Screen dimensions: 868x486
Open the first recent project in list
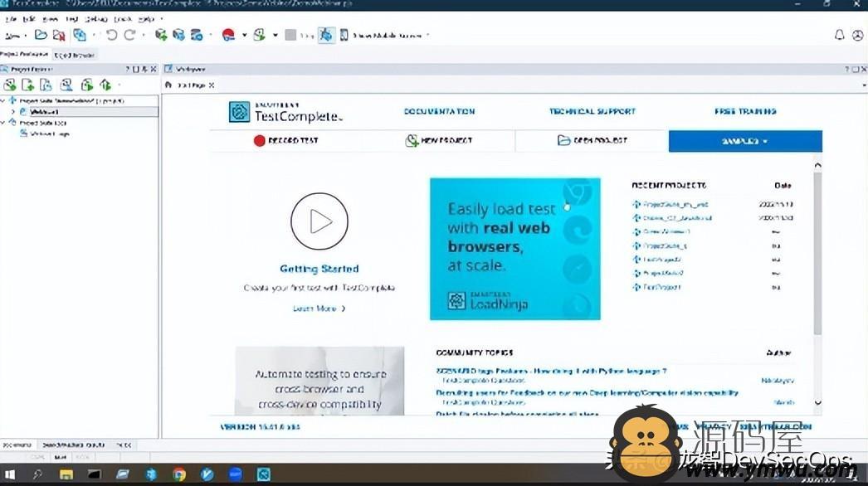(675, 204)
